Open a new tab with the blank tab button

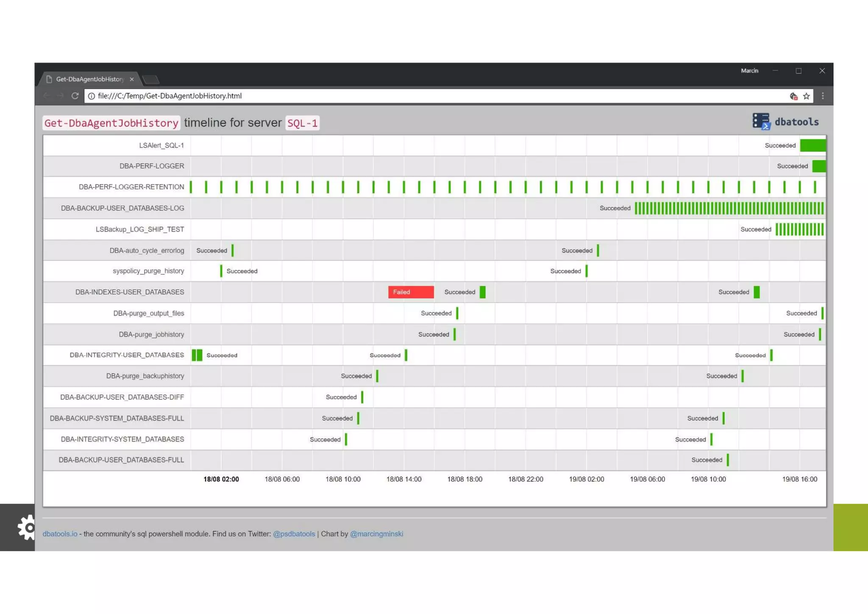coord(150,79)
